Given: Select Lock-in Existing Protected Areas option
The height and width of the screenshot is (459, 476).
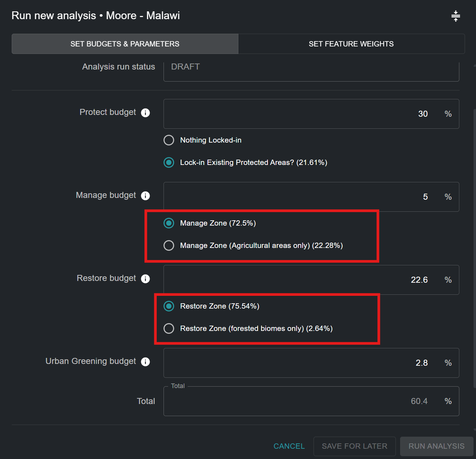Looking at the screenshot, I should point(169,162).
